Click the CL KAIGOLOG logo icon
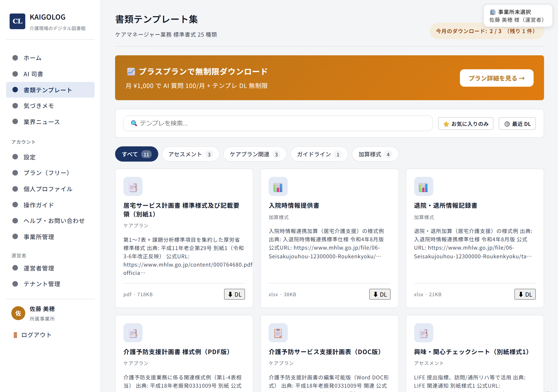558x392 pixels. click(17, 21)
